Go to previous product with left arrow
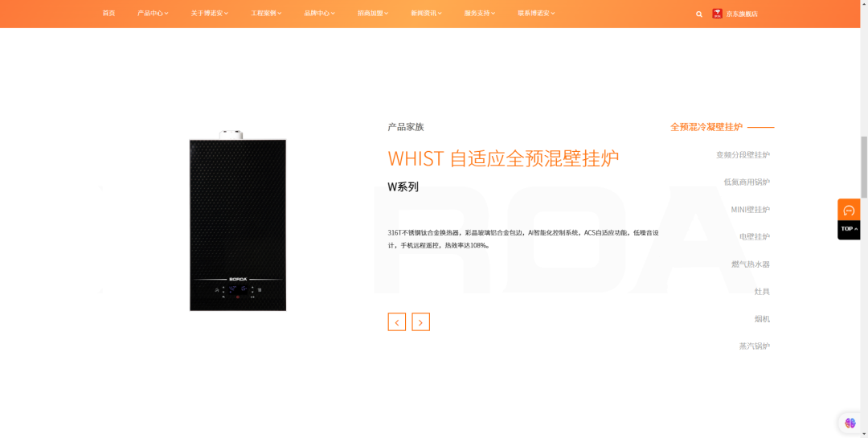This screenshot has width=868, height=438. pyautogui.click(x=396, y=322)
